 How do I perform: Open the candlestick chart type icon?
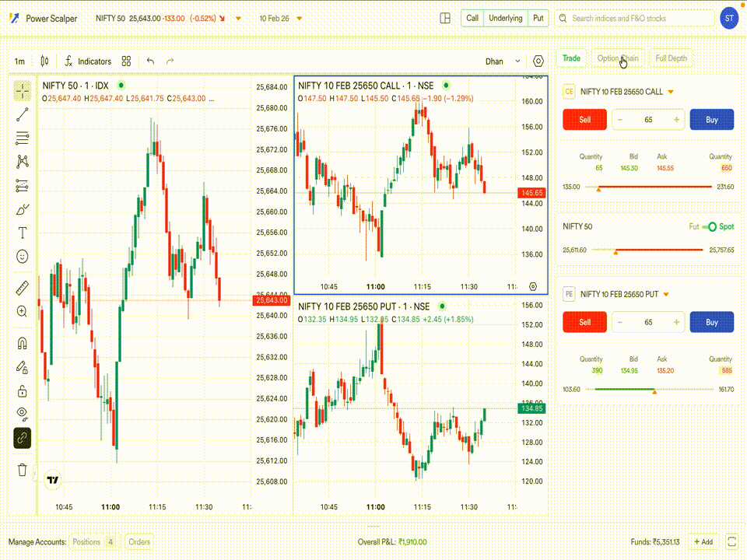coord(44,61)
